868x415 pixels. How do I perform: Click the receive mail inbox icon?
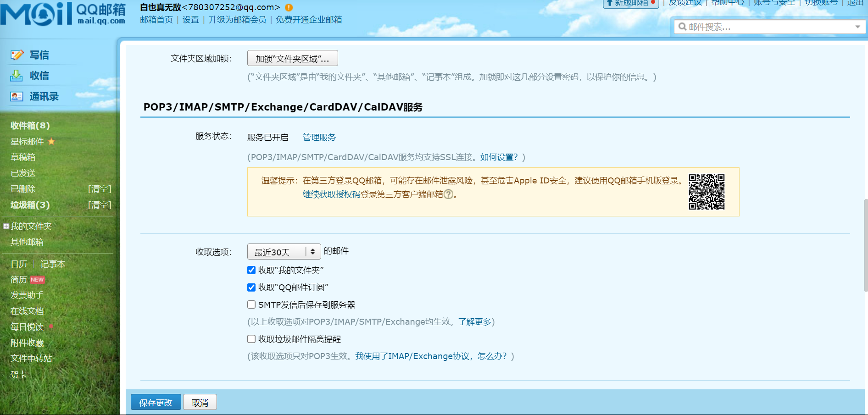click(x=17, y=76)
